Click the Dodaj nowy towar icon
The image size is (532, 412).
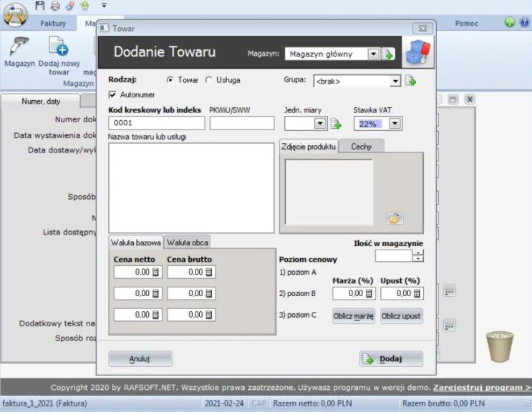coord(58,46)
